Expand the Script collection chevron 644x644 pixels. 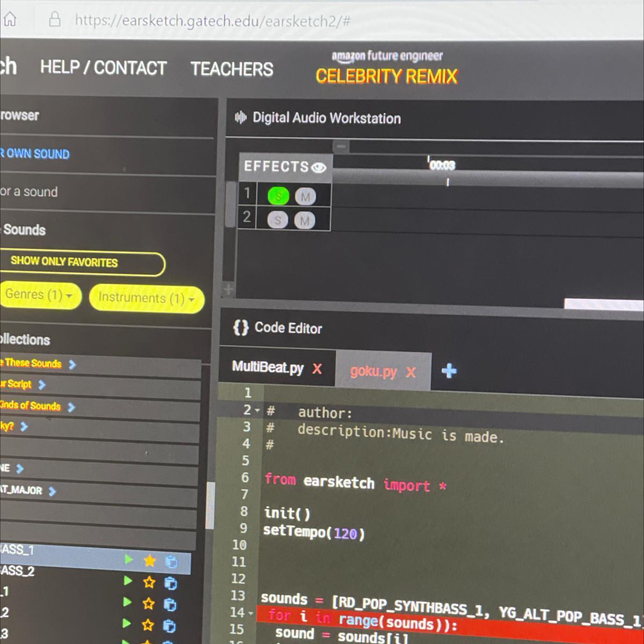click(42, 385)
